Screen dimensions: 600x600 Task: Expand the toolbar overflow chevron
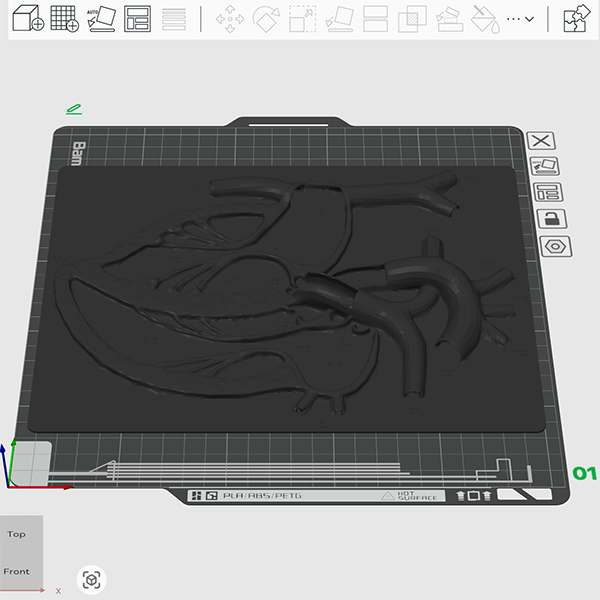coord(521,19)
